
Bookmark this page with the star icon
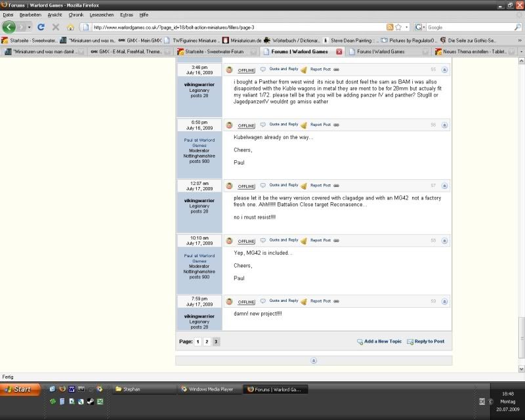(x=398, y=27)
